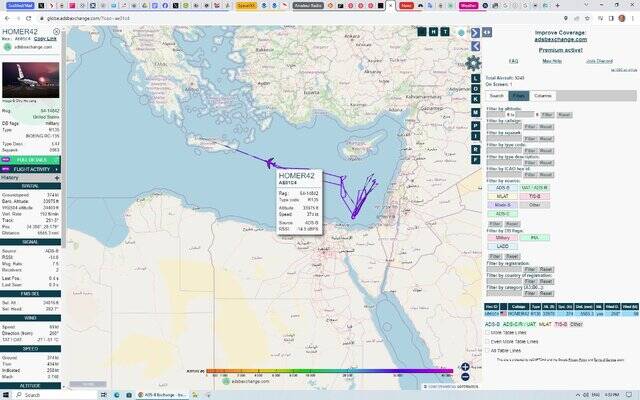Toggle the ADS-B source filter
The width and height of the screenshot is (640, 400).
pyautogui.click(x=502, y=188)
